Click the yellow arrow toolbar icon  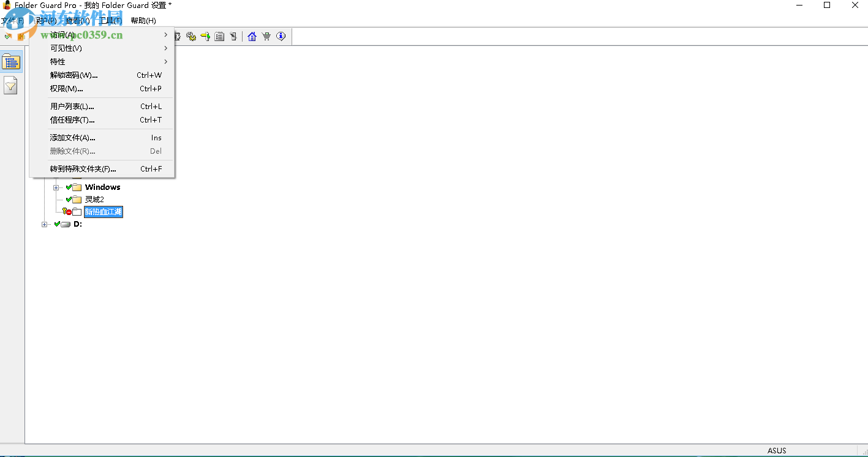tap(205, 37)
